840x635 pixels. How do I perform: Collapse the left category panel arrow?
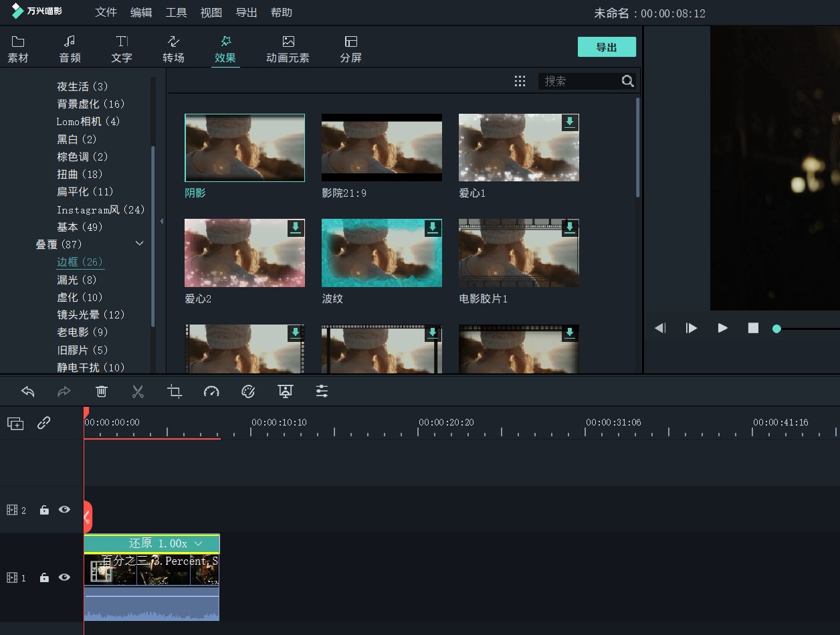tap(161, 221)
